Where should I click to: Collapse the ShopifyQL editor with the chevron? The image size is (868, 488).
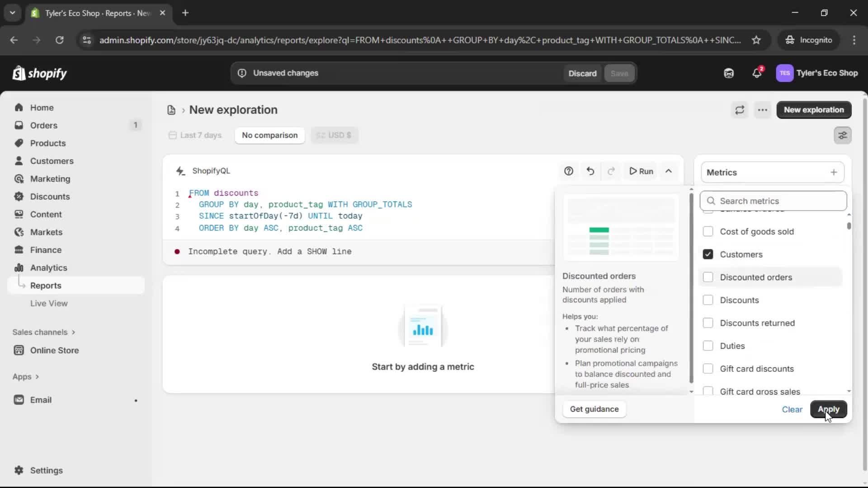(668, 171)
